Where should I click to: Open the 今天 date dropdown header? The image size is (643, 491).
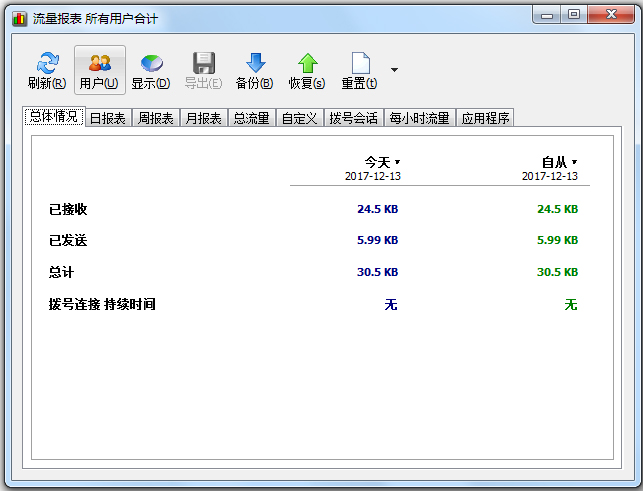382,162
